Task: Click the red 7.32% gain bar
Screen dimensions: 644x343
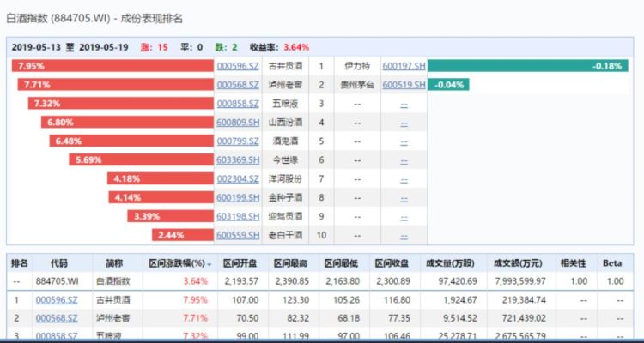Action: click(121, 104)
